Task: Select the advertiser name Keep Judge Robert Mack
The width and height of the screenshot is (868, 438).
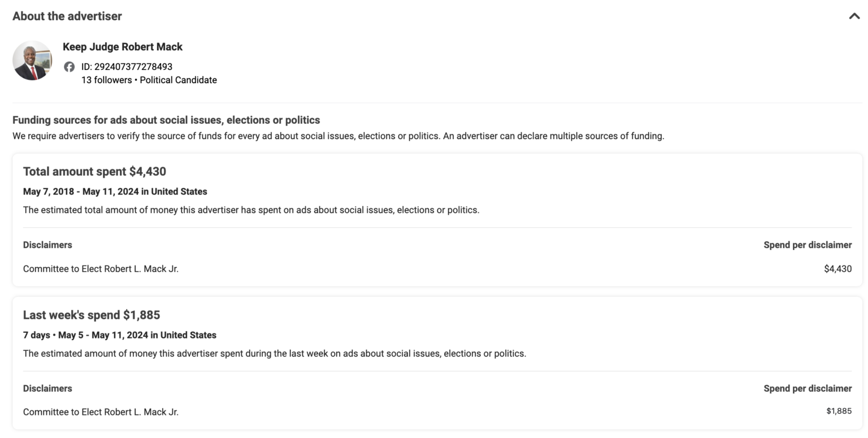Action: click(x=122, y=46)
